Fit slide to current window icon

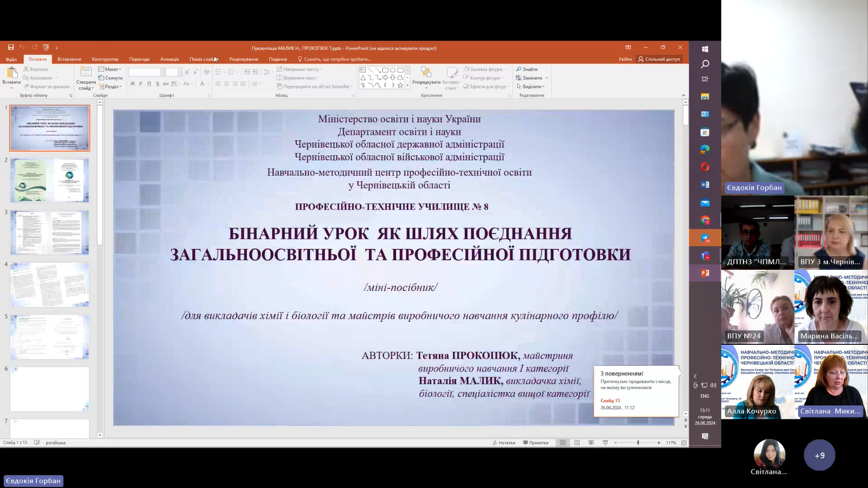684,443
